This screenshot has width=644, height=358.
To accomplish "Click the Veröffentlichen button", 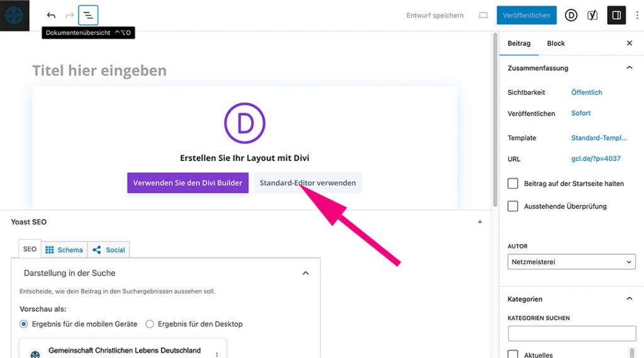I will [x=526, y=15].
